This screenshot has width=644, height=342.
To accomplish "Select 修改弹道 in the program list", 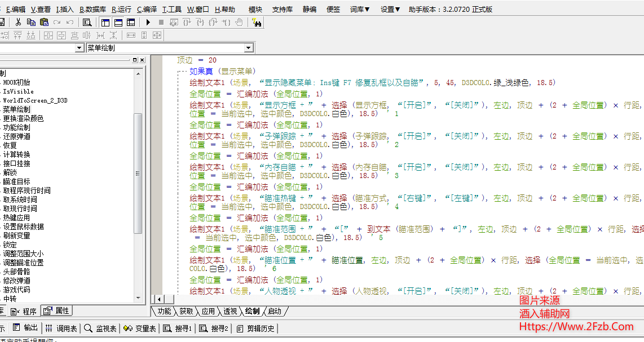I will (17, 281).
